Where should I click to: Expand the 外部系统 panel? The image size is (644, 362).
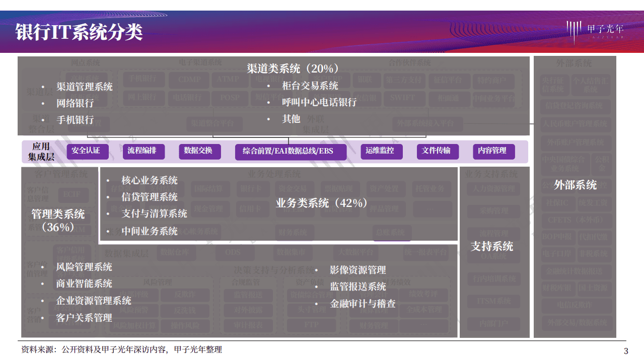tap(574, 185)
